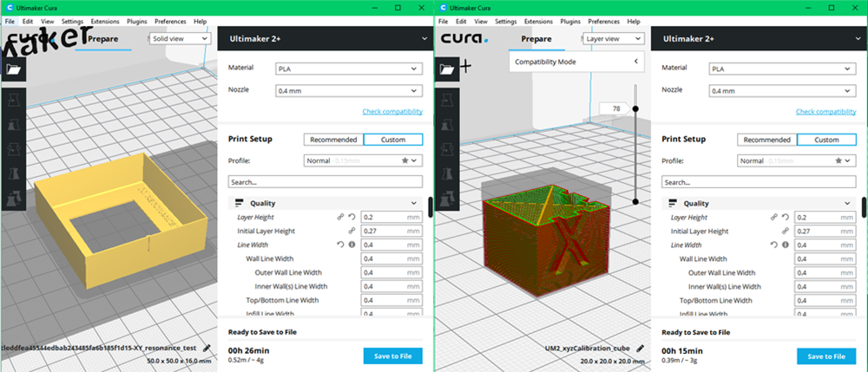The height and width of the screenshot is (372, 868).
Task: Select Prepare tab in left window
Action: pos(103,39)
